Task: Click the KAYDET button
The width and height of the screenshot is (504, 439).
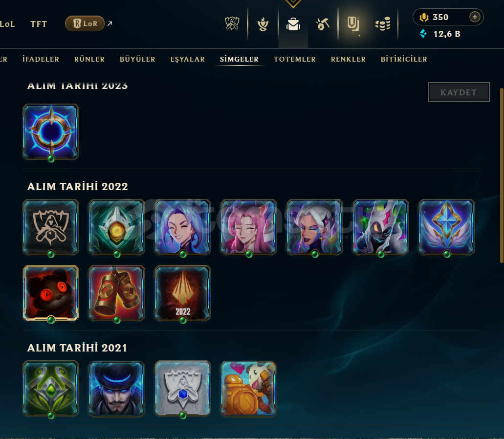Action: click(459, 92)
